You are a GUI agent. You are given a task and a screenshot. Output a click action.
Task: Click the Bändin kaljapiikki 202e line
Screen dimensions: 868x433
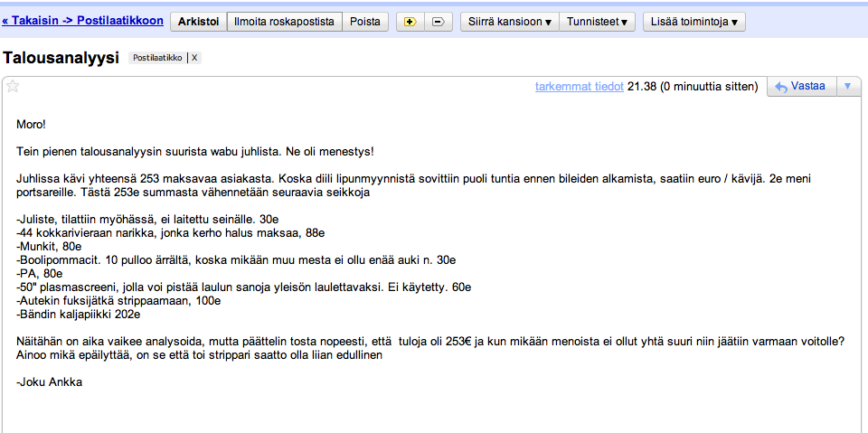(x=78, y=315)
